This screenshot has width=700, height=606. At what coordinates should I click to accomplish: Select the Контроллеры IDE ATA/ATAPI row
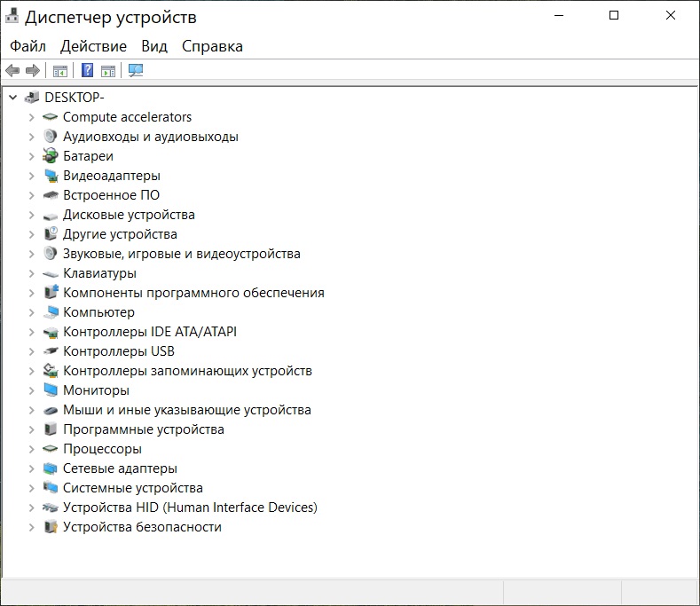[x=150, y=332]
